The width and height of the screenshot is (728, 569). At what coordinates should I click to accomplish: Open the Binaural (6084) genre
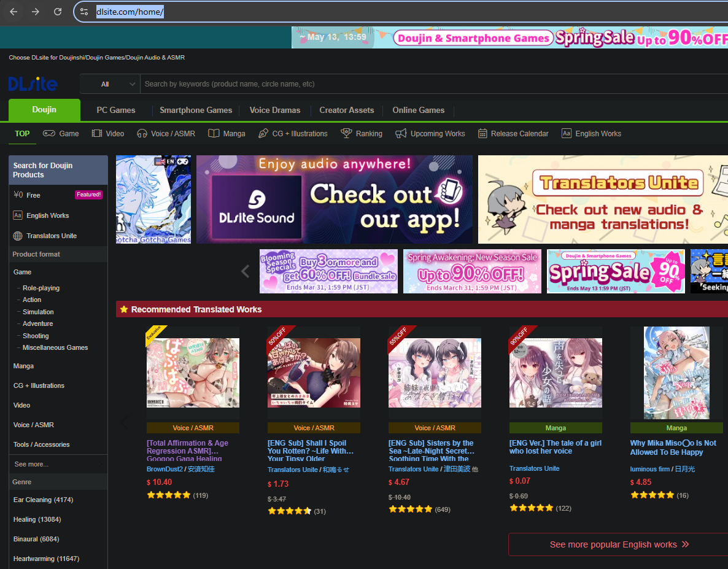click(x=36, y=540)
